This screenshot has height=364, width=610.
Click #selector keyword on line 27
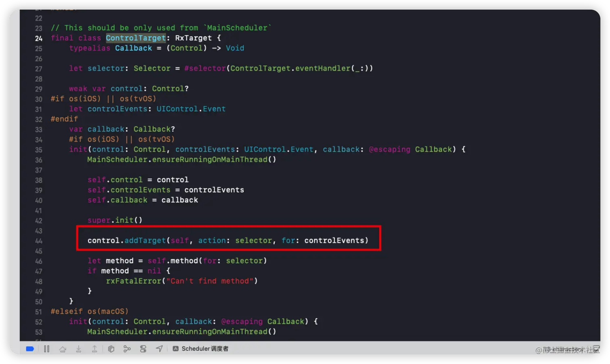tap(205, 68)
